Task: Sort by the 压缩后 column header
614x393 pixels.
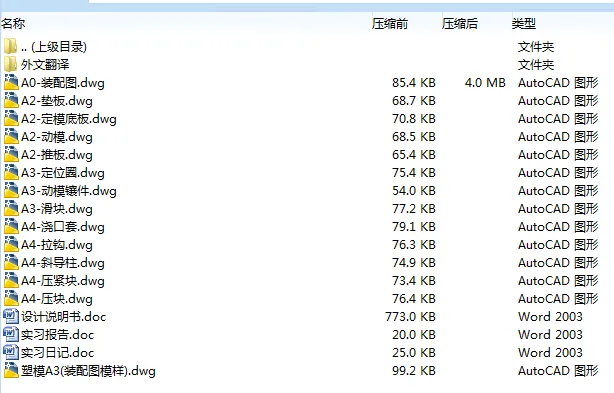Action: point(460,24)
